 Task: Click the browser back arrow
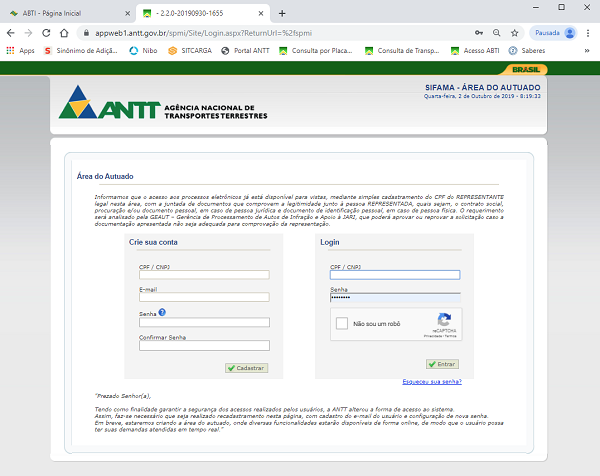coord(11,33)
